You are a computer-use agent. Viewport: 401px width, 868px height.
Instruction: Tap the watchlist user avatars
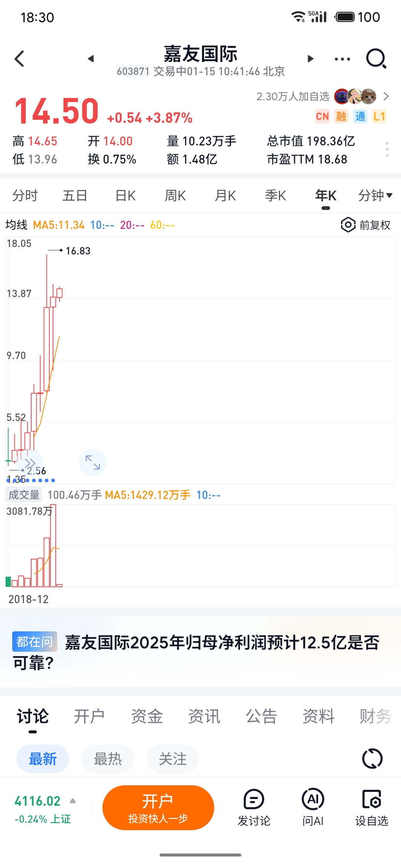coord(355,96)
